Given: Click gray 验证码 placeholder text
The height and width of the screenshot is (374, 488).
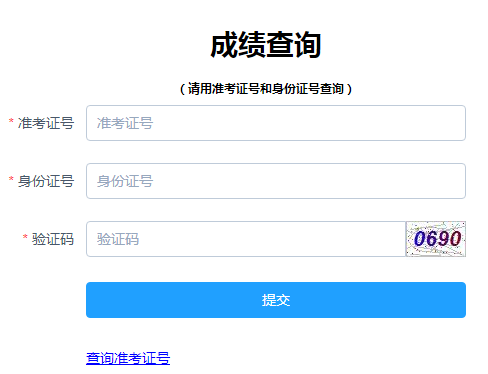Looking at the screenshot, I should [x=118, y=239].
